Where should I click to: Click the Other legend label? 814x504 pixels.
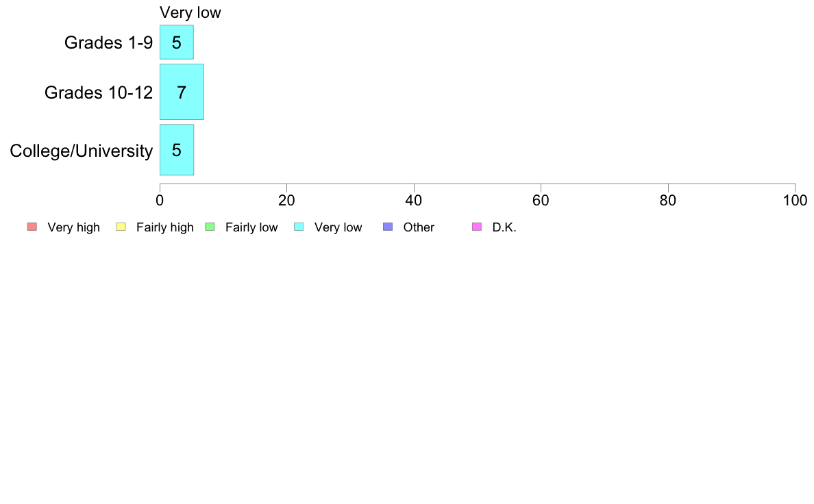pos(419,227)
